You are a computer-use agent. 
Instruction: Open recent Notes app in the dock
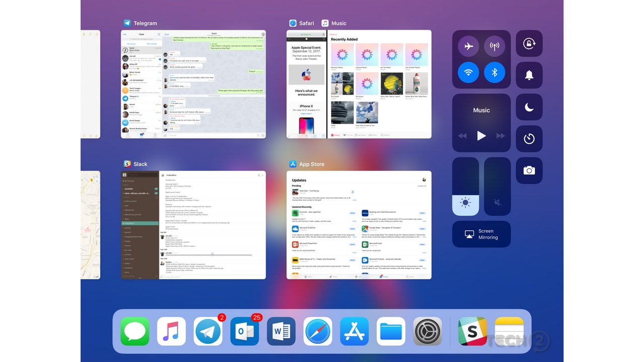[509, 331]
